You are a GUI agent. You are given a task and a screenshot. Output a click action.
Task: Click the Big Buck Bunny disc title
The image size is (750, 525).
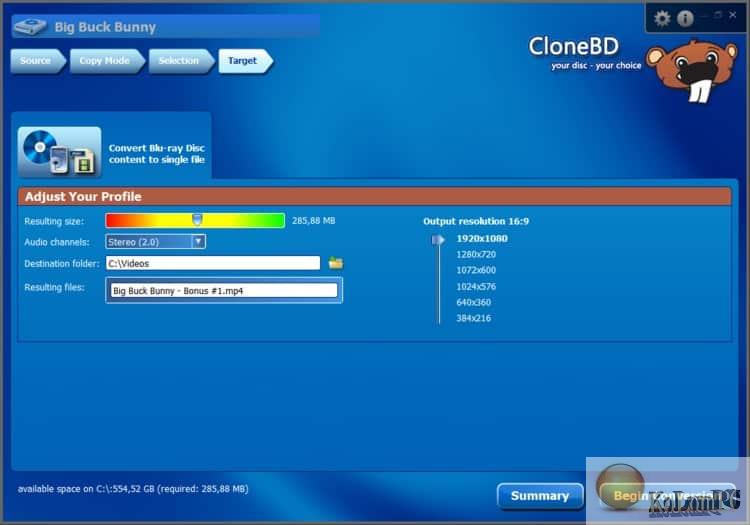click(x=105, y=27)
